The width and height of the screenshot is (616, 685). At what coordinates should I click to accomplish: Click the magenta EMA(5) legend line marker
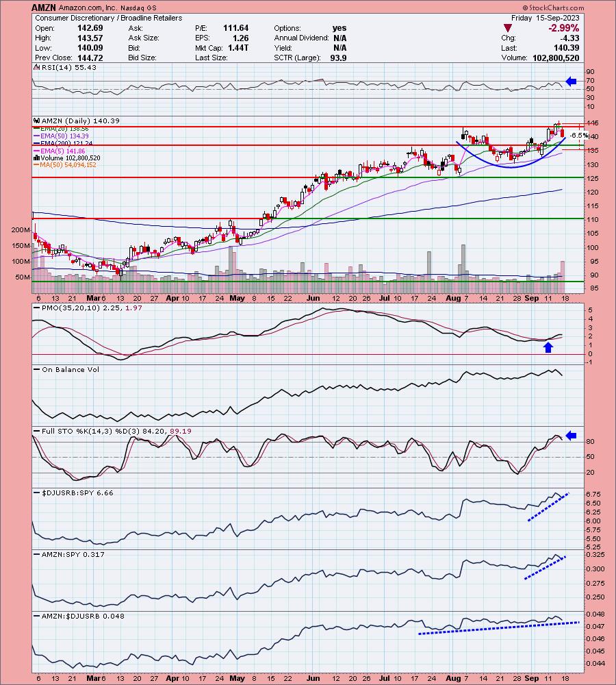(x=37, y=151)
